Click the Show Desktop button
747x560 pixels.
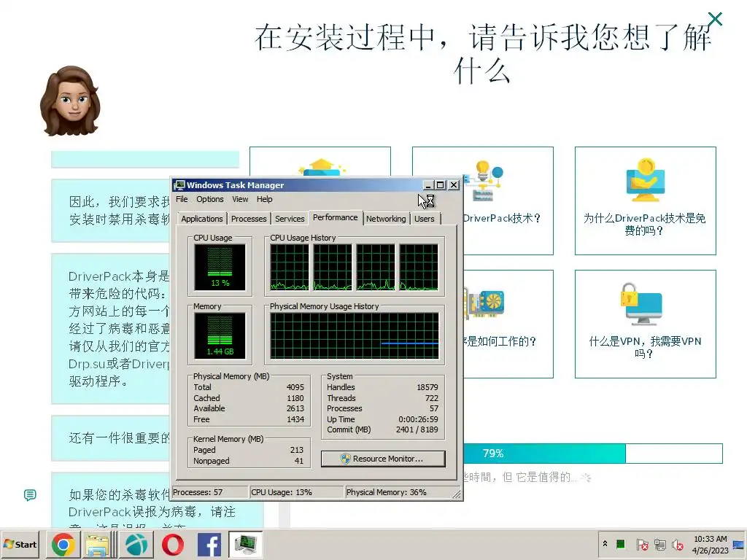[x=740, y=544]
